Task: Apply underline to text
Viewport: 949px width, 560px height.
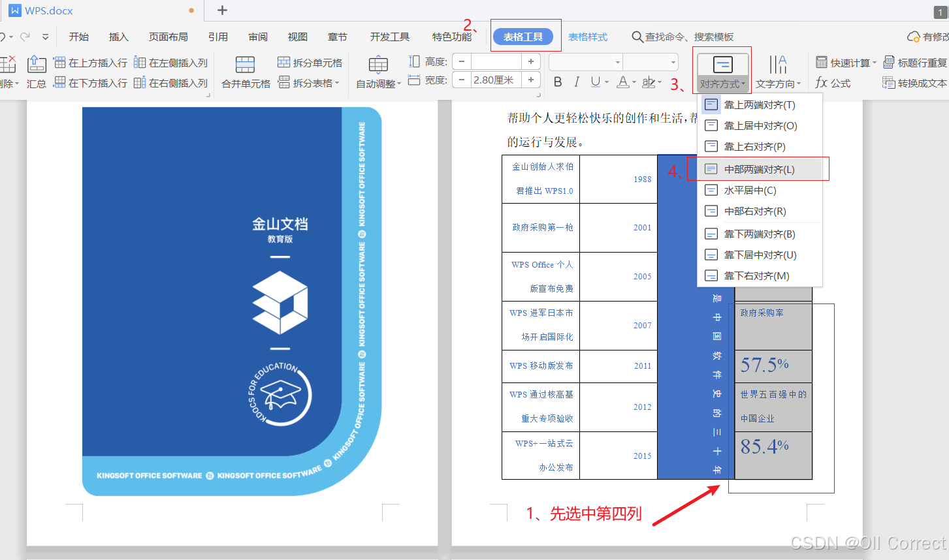Action: (595, 82)
